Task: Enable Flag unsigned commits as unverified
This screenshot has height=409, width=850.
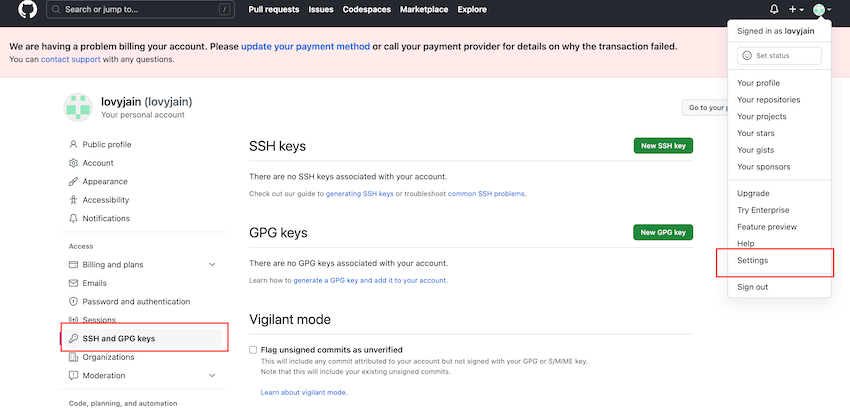Action: tap(253, 350)
